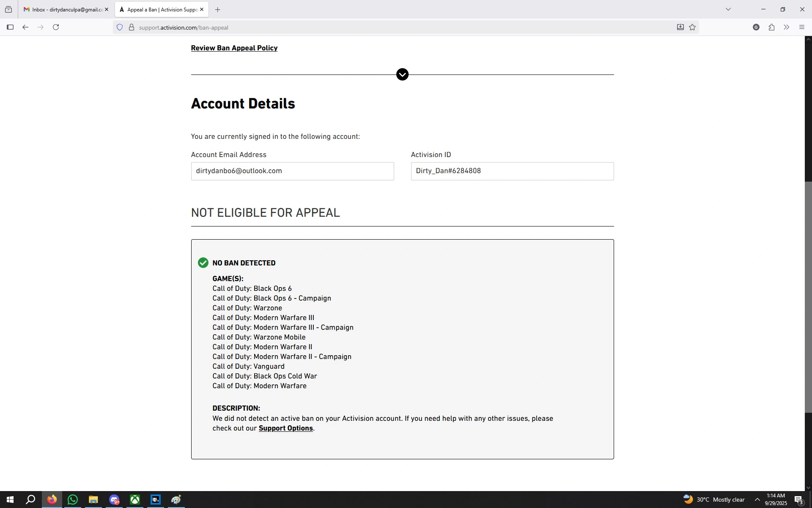Toggle the Firefox sidebar panel icon
Viewport: 812px width, 508px height.
[x=10, y=28]
